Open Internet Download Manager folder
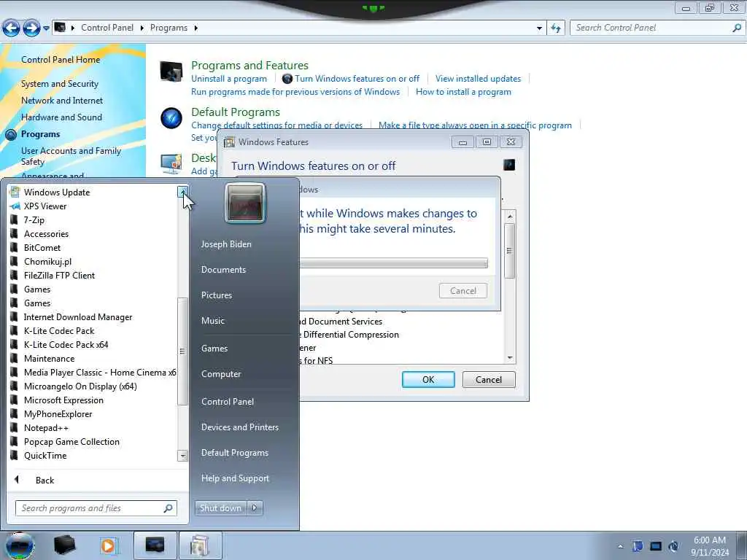Screen dimensions: 747x560 (x=78, y=317)
